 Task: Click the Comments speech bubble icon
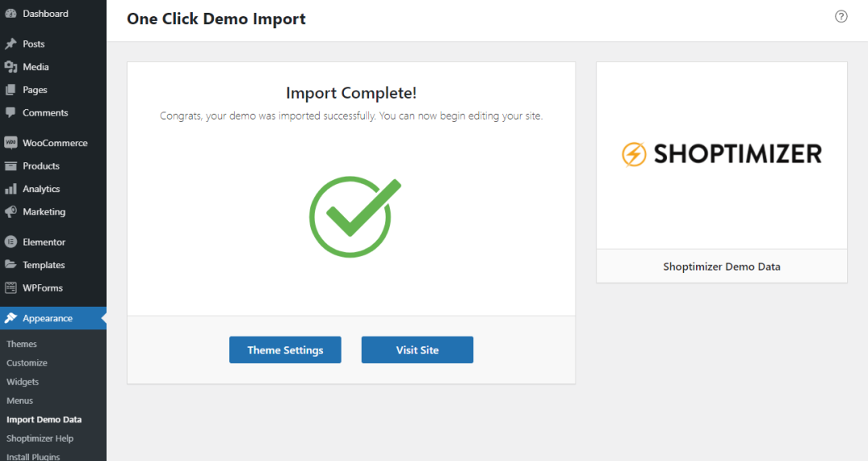10,113
